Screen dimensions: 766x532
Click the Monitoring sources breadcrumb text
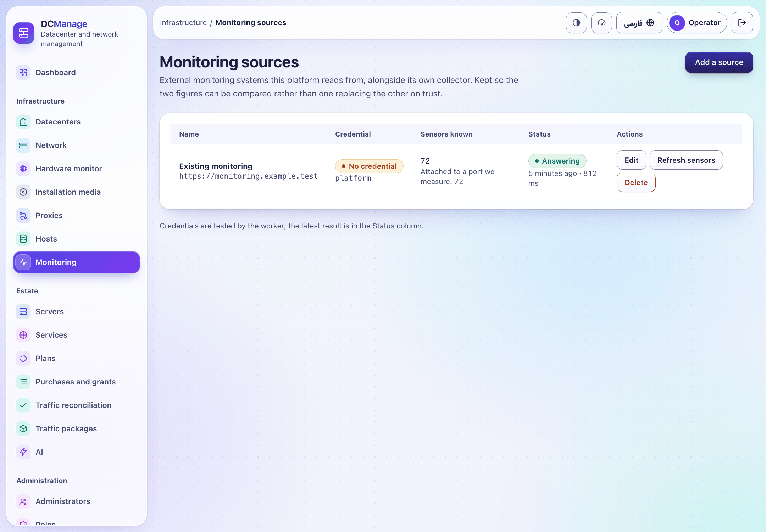[x=251, y=23]
